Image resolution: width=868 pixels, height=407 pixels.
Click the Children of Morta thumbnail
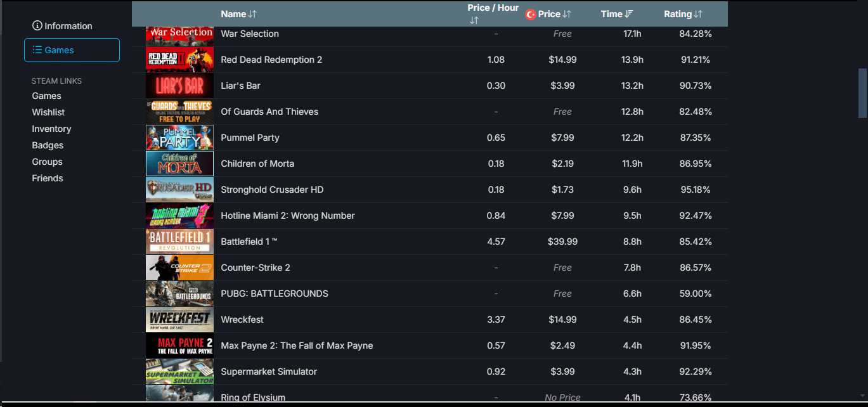tap(179, 164)
